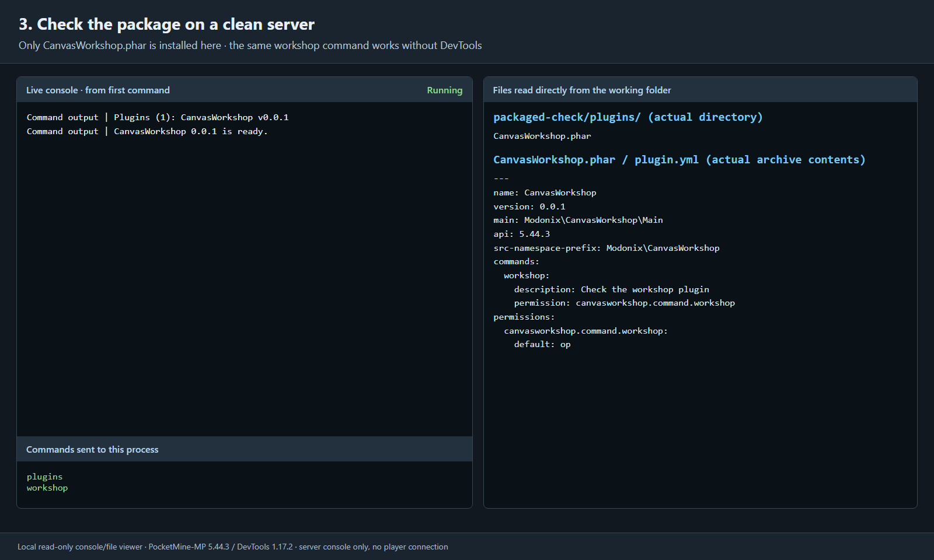Select the 'plugins' sent command
The width and height of the screenshot is (934, 560).
pos(44,477)
